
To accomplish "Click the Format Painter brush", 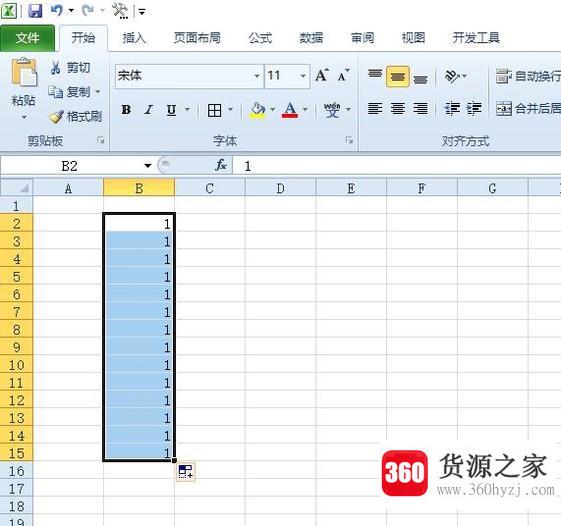I will point(75,116).
